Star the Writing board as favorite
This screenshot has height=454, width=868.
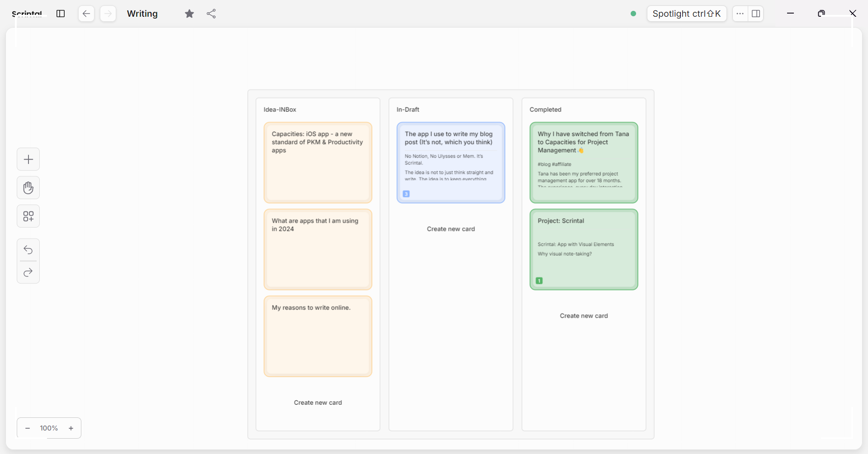click(189, 14)
